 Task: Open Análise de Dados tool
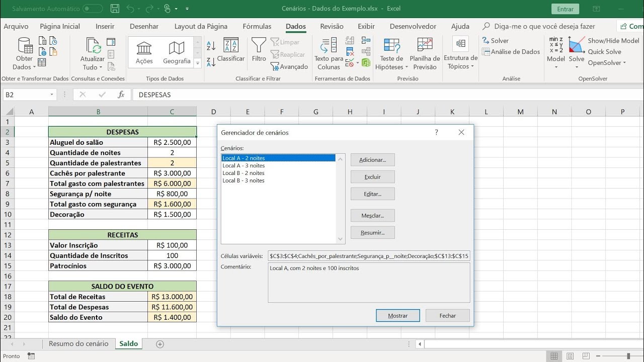click(x=511, y=52)
